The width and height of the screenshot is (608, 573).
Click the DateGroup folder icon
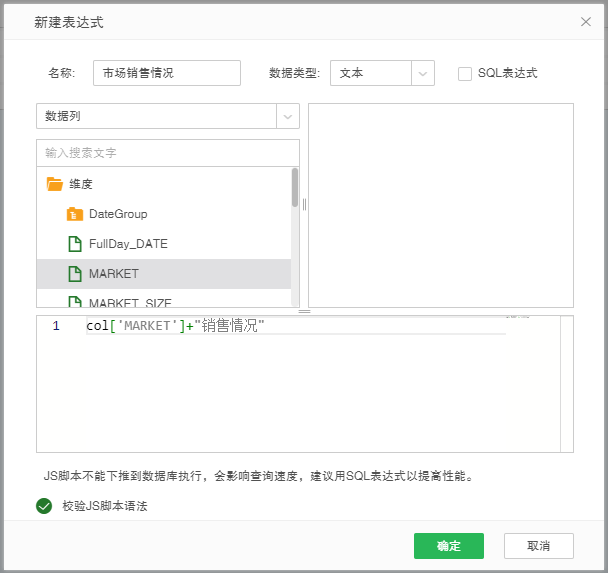tap(74, 214)
